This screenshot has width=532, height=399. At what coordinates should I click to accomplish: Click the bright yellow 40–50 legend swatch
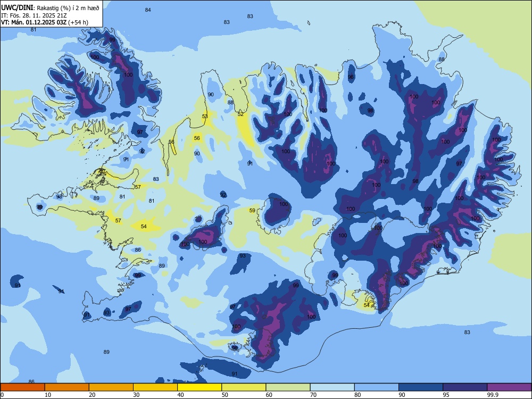[x=199, y=387]
